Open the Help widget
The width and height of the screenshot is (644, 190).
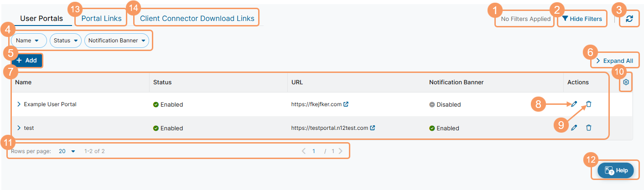click(616, 170)
